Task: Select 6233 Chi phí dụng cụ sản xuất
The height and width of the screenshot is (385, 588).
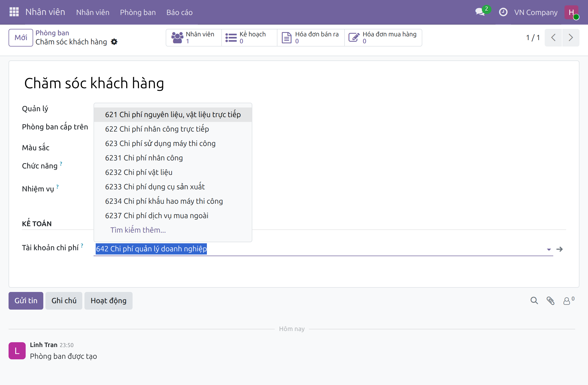Action: click(x=173, y=187)
